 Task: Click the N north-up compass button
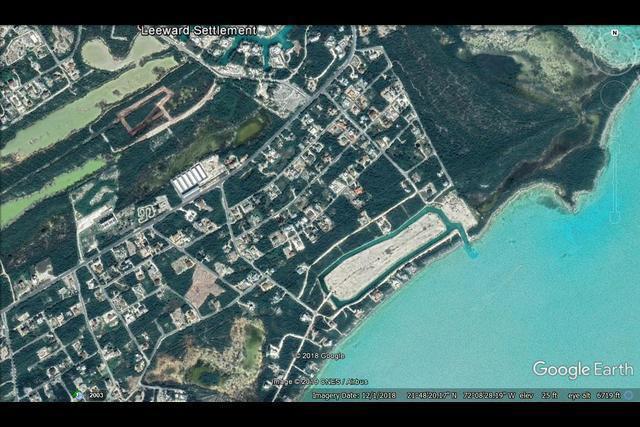pyautogui.click(x=615, y=33)
